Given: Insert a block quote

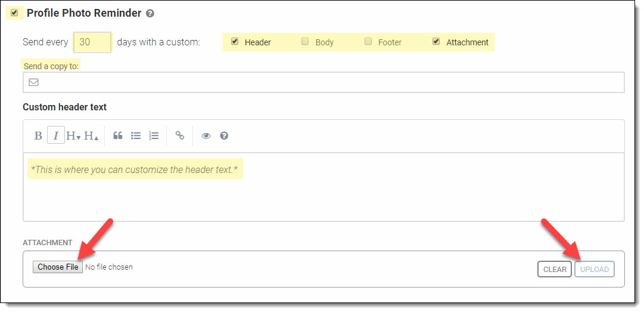Looking at the screenshot, I should (x=118, y=136).
